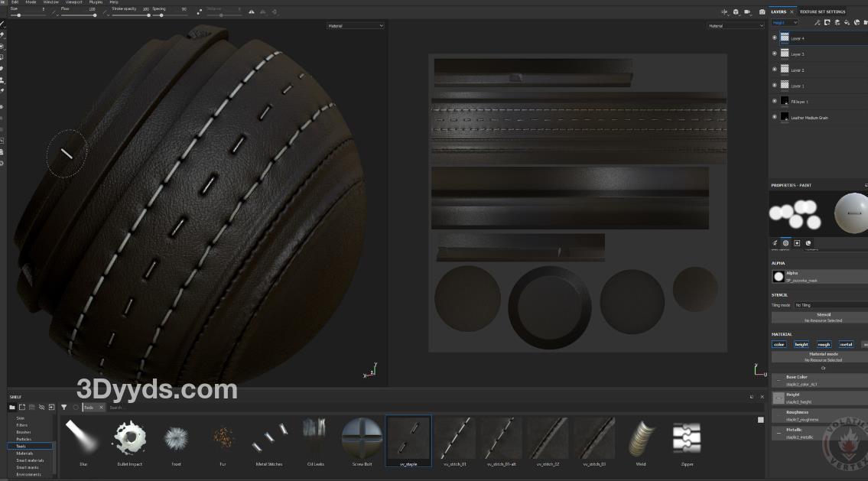Click the lazy mouse icon beside Distance
This screenshot has height=481, width=868.
coord(200,12)
